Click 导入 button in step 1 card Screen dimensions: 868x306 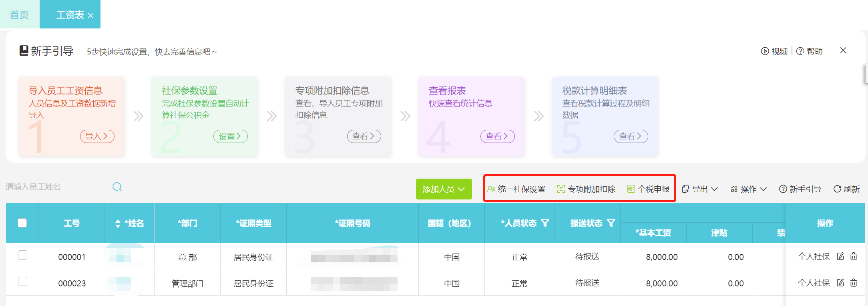[x=97, y=136]
